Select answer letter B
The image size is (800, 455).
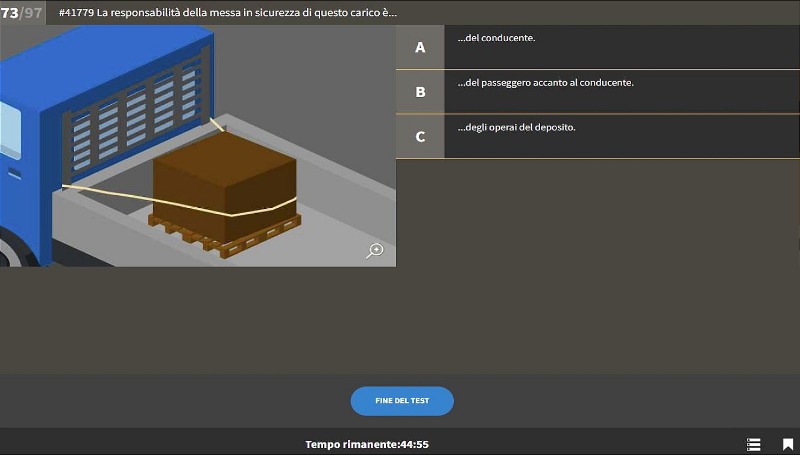(420, 92)
